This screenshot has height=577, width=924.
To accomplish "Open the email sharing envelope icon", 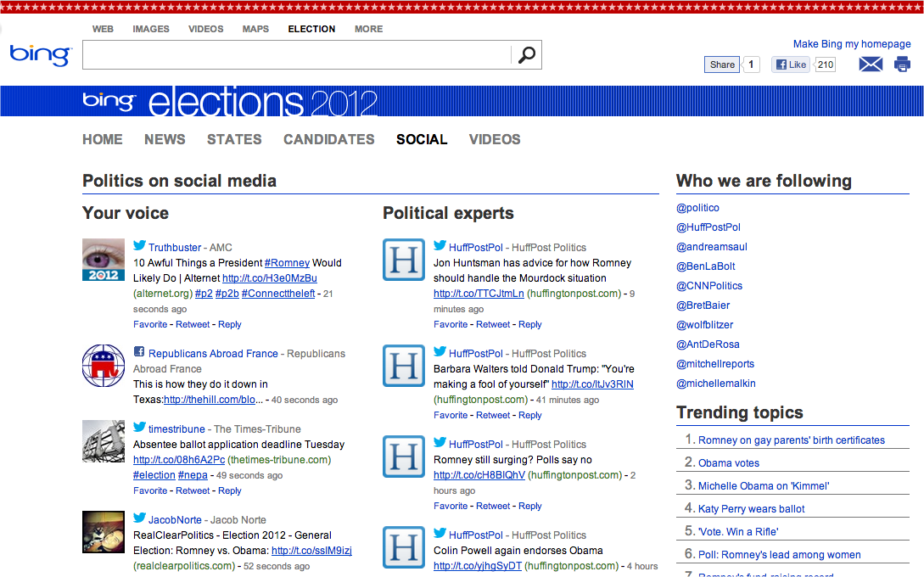I will tap(871, 64).
